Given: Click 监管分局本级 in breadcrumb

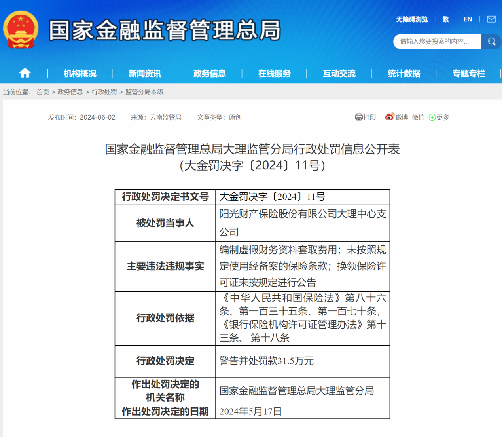Looking at the screenshot, I should 145,92.
